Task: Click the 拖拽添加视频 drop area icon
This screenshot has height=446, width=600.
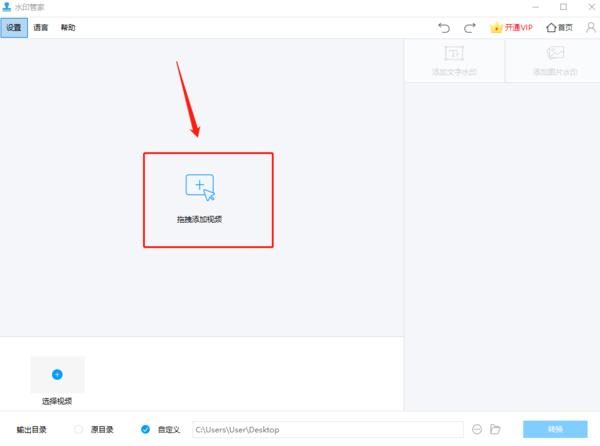Action: point(200,187)
